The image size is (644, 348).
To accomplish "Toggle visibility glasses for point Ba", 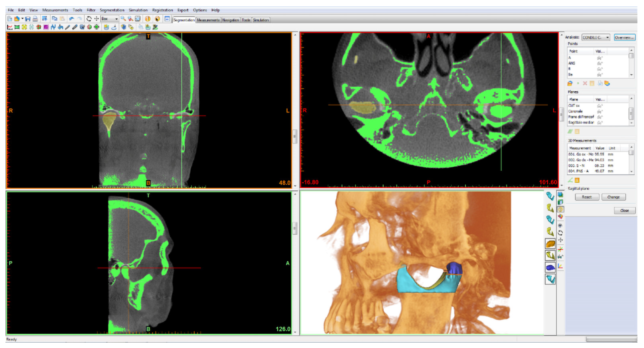I will (x=600, y=75).
